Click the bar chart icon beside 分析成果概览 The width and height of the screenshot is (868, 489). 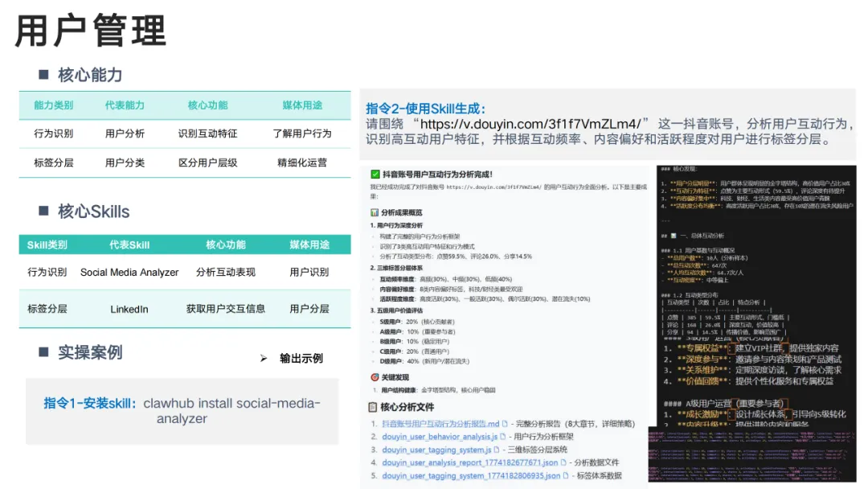pyautogui.click(x=375, y=212)
